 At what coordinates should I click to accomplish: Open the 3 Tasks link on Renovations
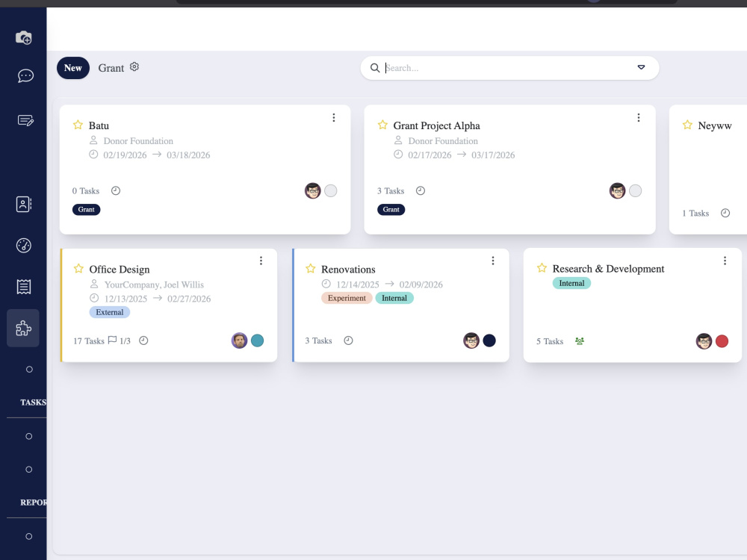(x=318, y=340)
